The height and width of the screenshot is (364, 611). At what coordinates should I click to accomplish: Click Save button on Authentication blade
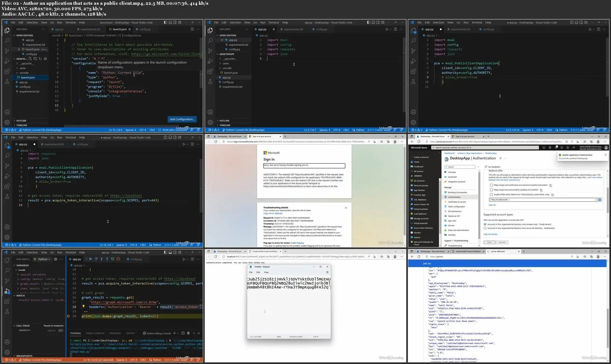click(489, 242)
